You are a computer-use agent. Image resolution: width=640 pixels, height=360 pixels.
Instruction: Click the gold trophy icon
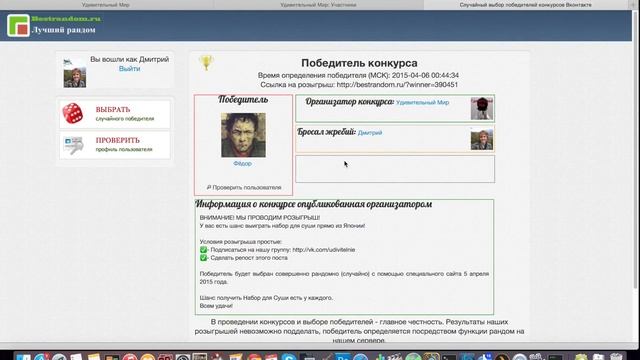pos(206,62)
